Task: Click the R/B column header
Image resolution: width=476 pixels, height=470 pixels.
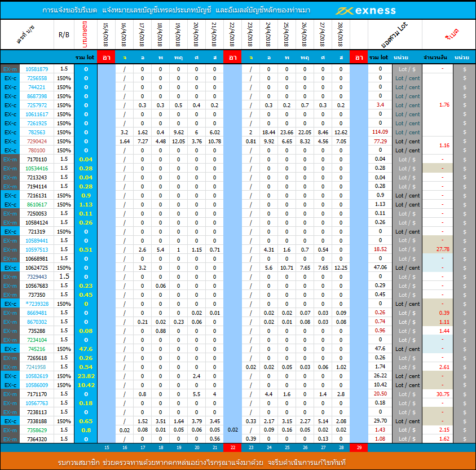Action: pyautogui.click(x=64, y=35)
